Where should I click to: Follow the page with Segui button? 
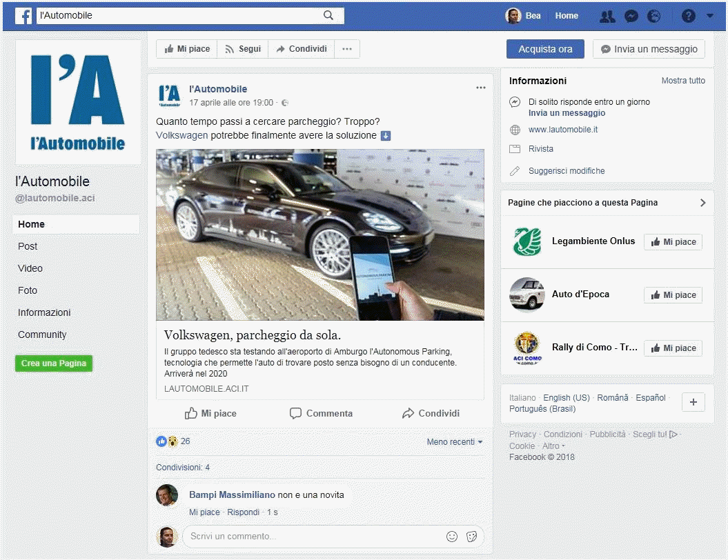tap(243, 49)
